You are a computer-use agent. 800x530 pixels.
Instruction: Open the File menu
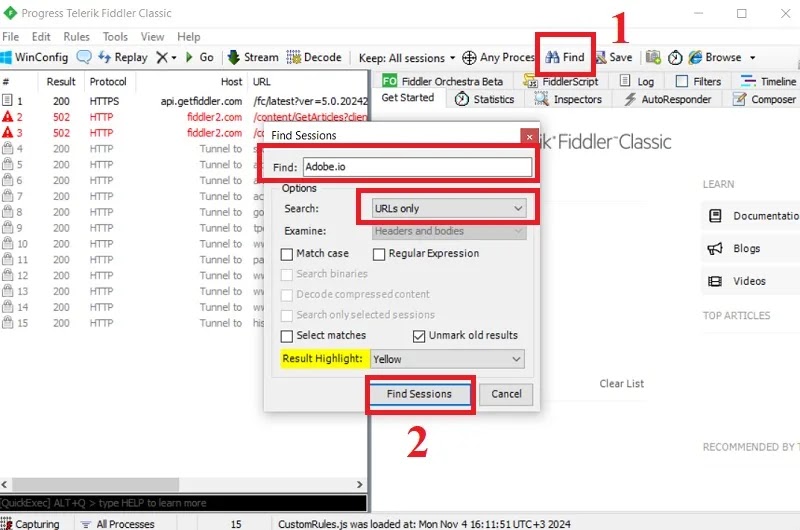10,37
